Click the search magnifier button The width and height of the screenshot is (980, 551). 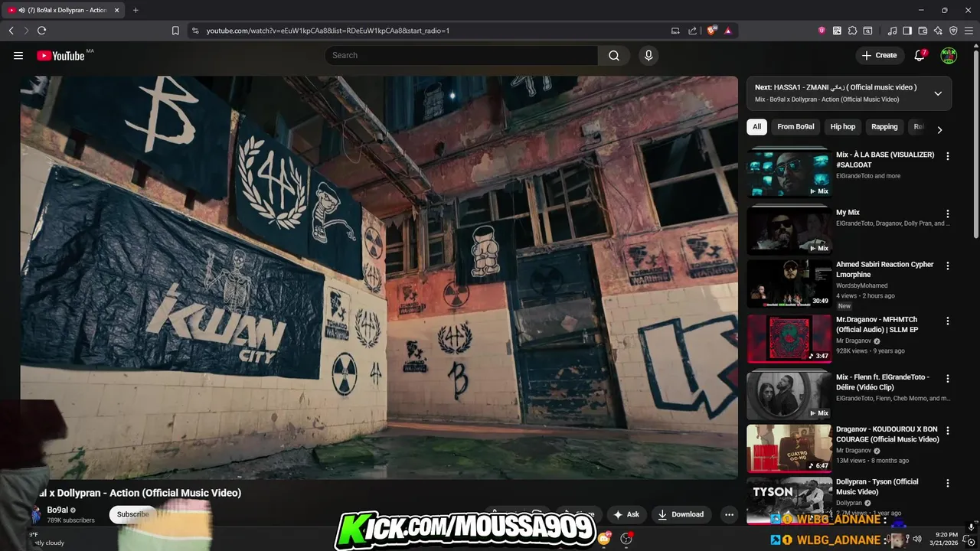point(614,55)
